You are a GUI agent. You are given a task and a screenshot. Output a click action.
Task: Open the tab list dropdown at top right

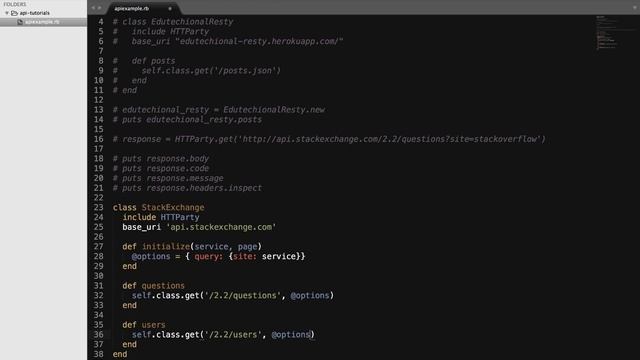pyautogui.click(x=635, y=7)
